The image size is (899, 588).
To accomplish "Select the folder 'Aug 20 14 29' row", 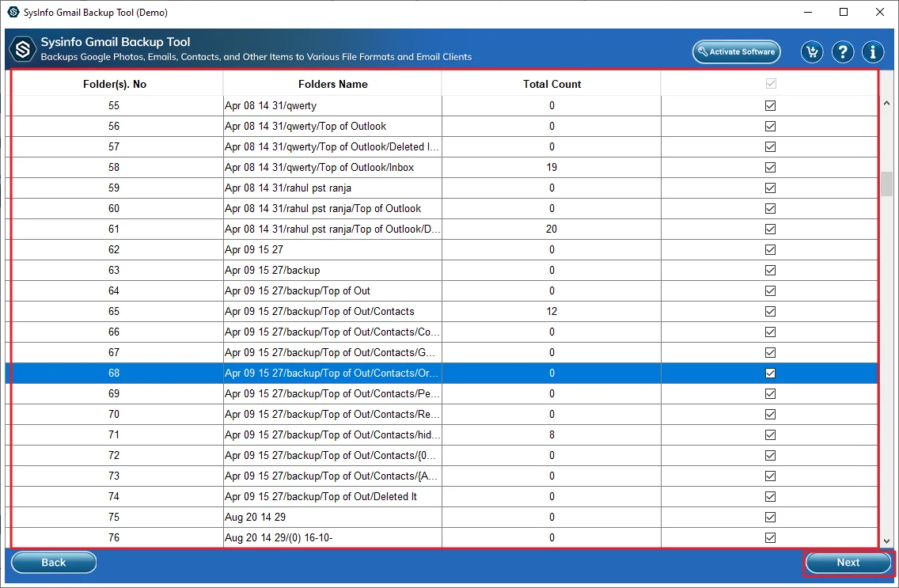I will pos(332,517).
